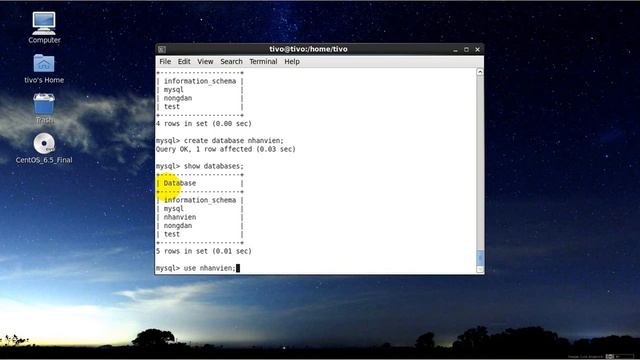The image size is (640, 360).
Task: Click the 'Query OK, 1 row affected' line
Action: [x=226, y=149]
